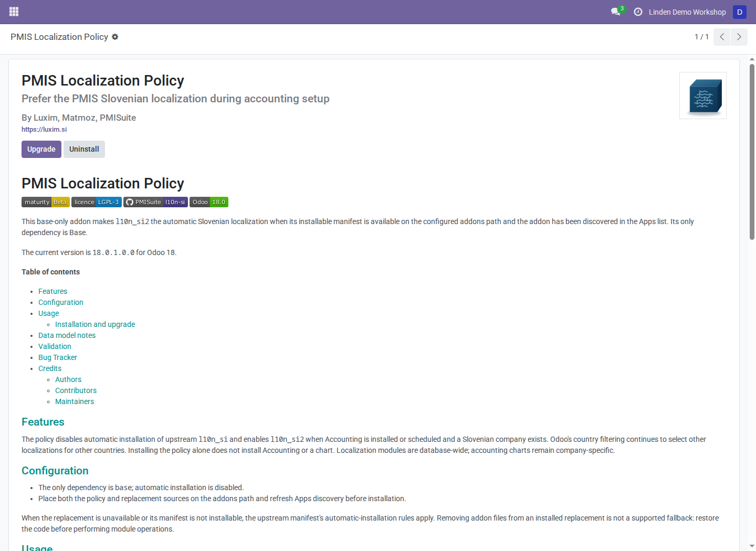Click the Uninstall button
756x551 pixels.
click(84, 149)
